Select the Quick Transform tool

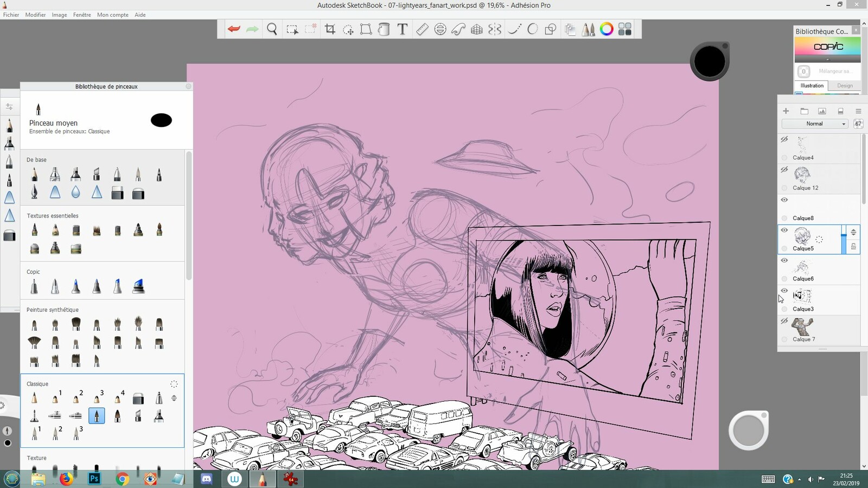pyautogui.click(x=348, y=29)
